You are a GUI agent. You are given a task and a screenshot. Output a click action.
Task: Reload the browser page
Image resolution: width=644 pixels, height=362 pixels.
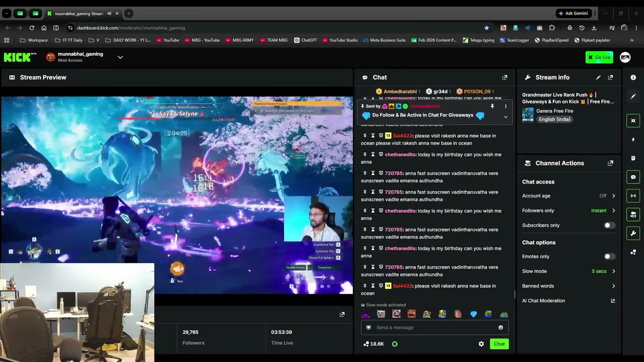click(x=32, y=28)
